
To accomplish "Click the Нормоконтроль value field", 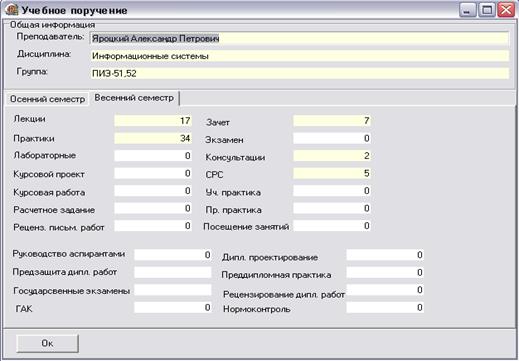I will 385,307.
